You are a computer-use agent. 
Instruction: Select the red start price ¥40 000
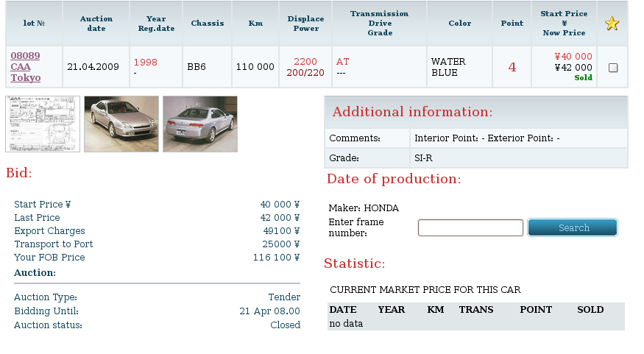[573, 56]
